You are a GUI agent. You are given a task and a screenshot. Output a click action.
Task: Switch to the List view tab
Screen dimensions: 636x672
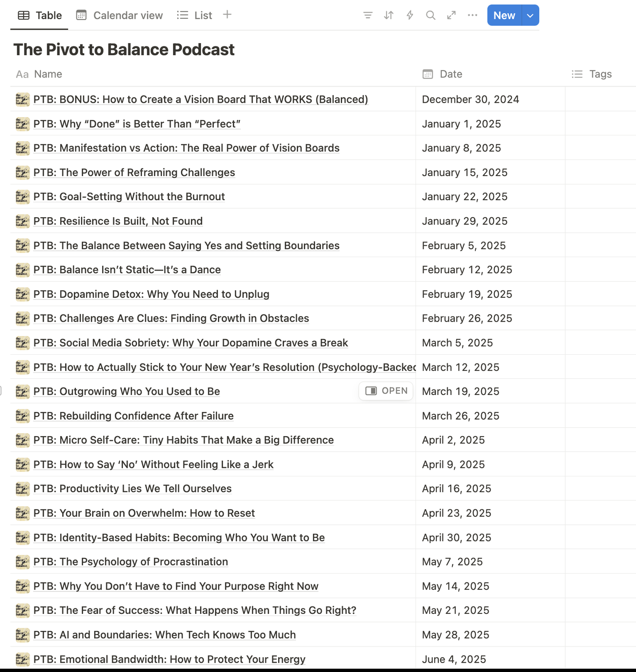pos(195,15)
